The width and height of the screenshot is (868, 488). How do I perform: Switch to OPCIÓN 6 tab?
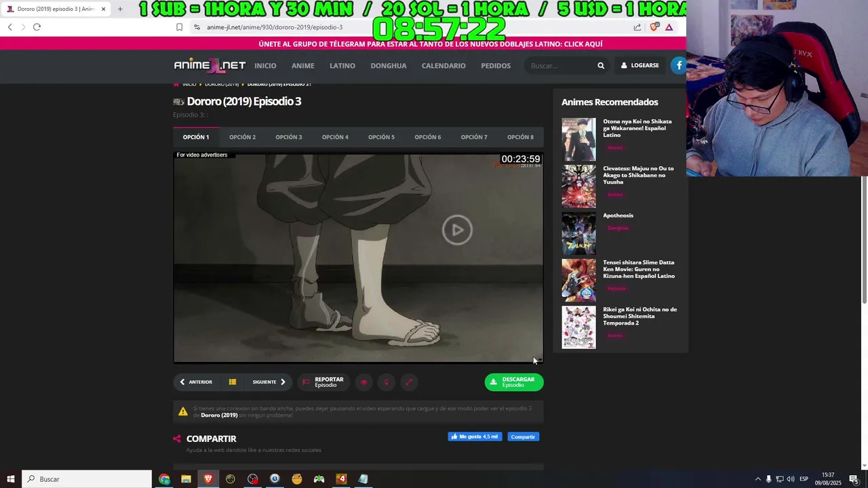[428, 137]
